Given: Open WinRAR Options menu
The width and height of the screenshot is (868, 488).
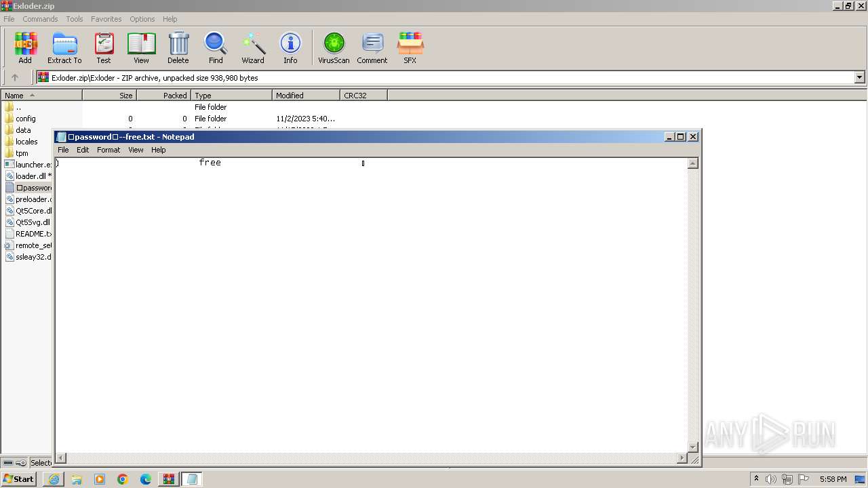Looking at the screenshot, I should pyautogui.click(x=142, y=19).
